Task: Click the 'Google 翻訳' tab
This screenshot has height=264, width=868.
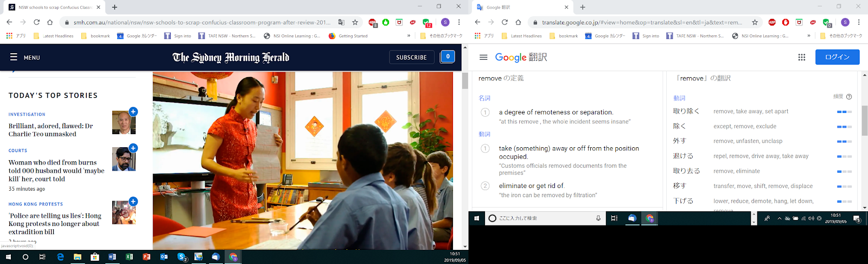Action: [521, 7]
